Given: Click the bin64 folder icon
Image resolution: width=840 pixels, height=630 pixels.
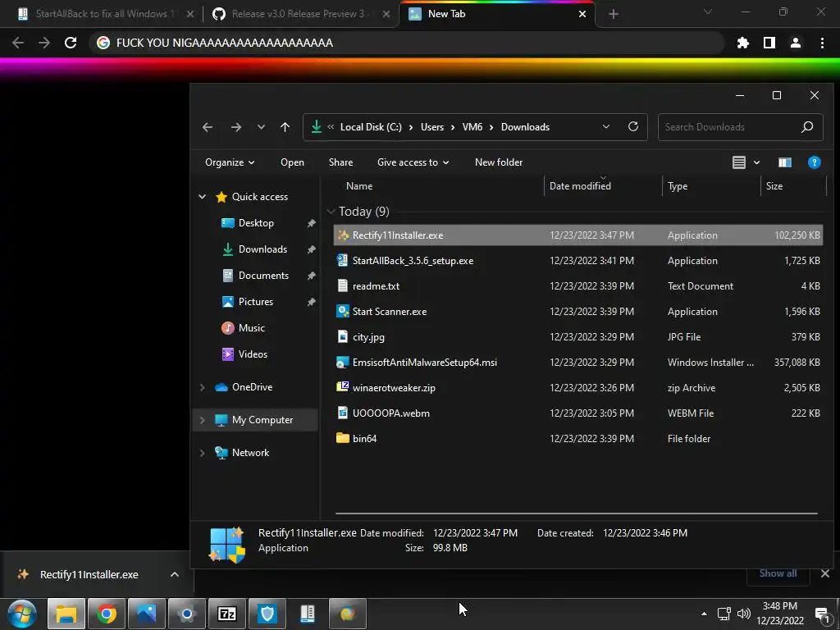Looking at the screenshot, I should tap(343, 438).
